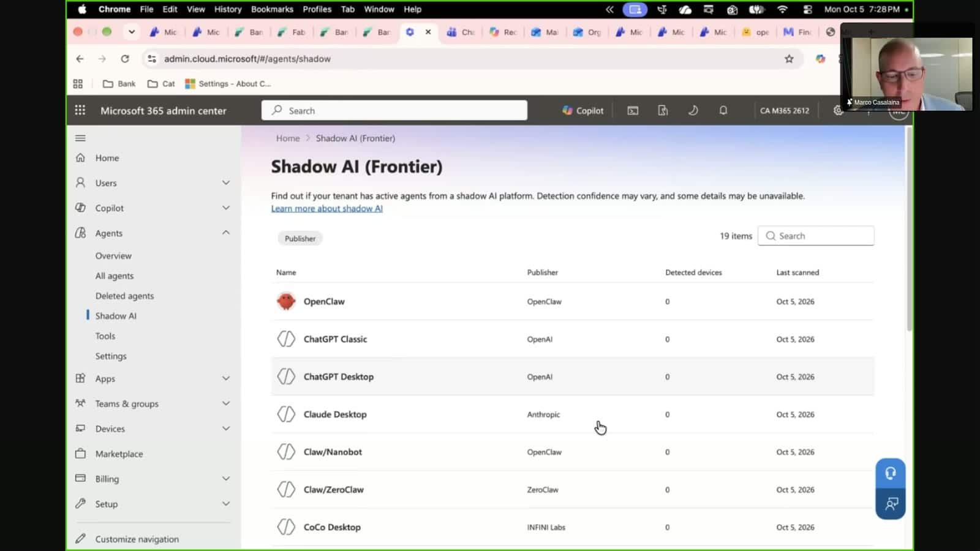Image resolution: width=980 pixels, height=551 pixels.
Task: Collapse the navigation hamburger menu
Action: (80, 138)
